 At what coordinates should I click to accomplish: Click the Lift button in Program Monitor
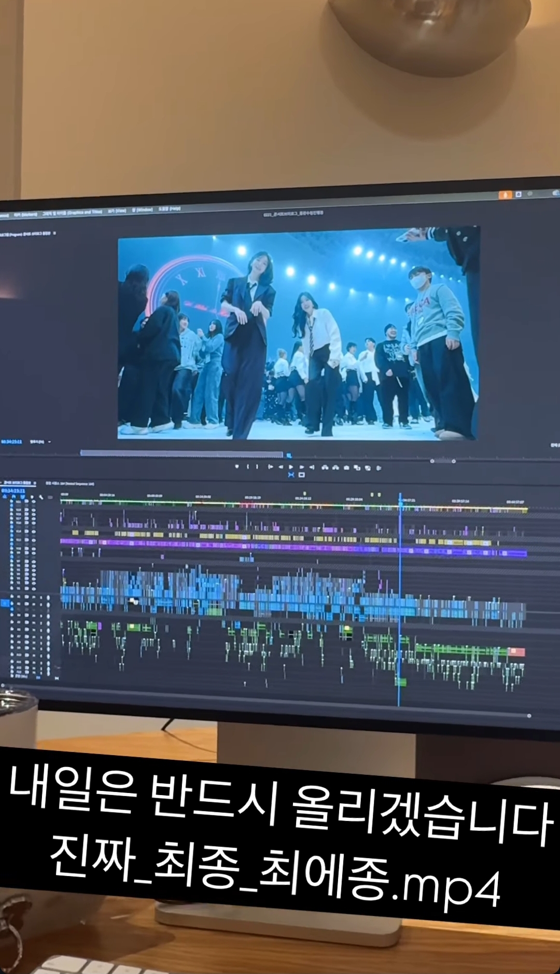point(325,467)
